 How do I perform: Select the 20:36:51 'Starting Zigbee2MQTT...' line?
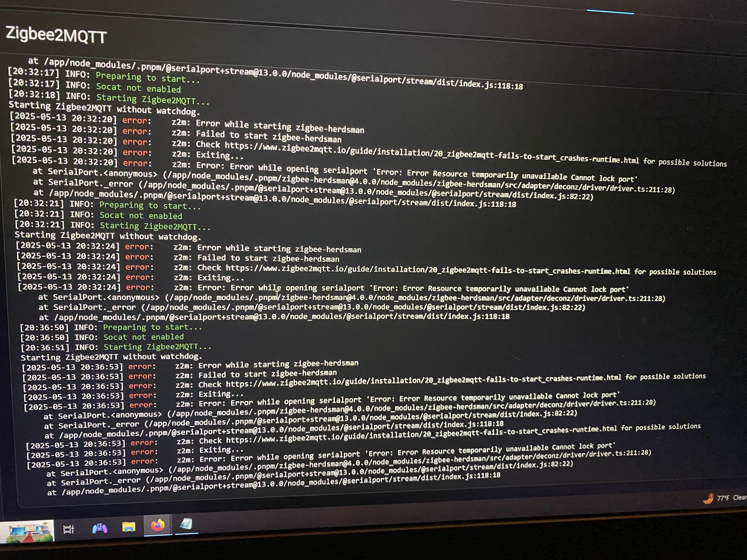click(116, 347)
